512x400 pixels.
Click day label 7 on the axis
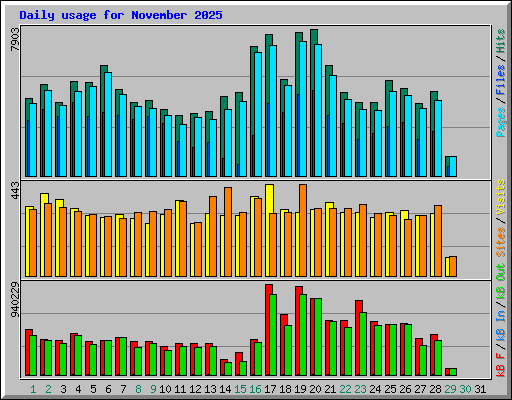click(x=123, y=389)
